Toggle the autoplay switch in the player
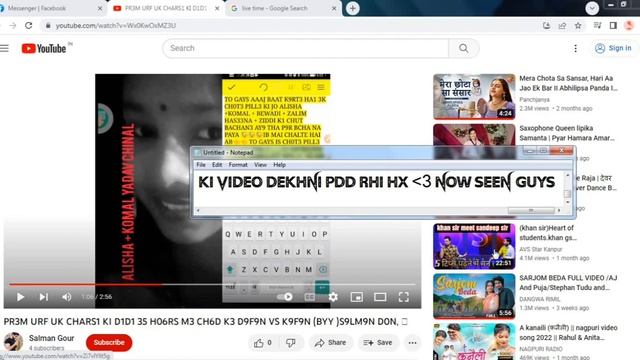Viewport: 640px width, 360px height. point(285,297)
